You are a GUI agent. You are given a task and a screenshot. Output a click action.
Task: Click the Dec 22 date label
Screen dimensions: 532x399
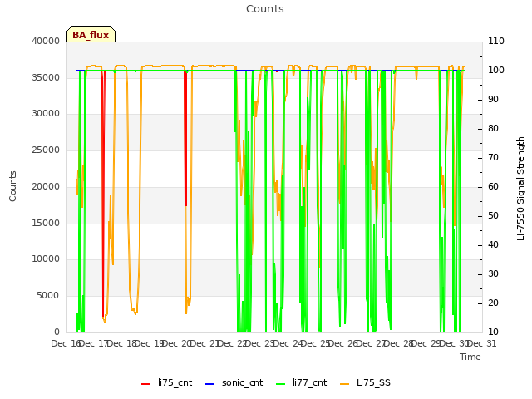pos(233,343)
